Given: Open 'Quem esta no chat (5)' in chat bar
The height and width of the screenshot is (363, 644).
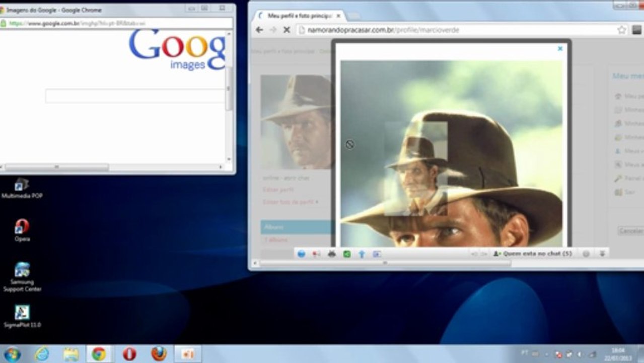Looking at the screenshot, I should pyautogui.click(x=533, y=254).
